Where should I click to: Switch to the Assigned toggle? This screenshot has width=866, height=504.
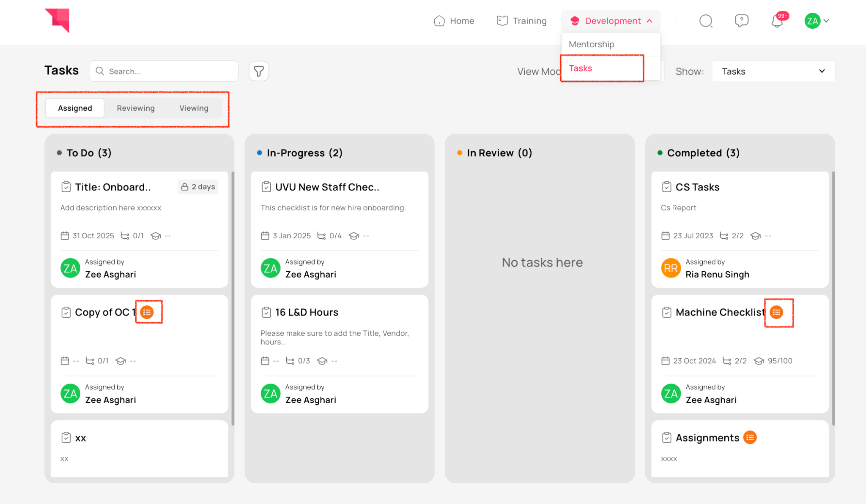tap(75, 108)
